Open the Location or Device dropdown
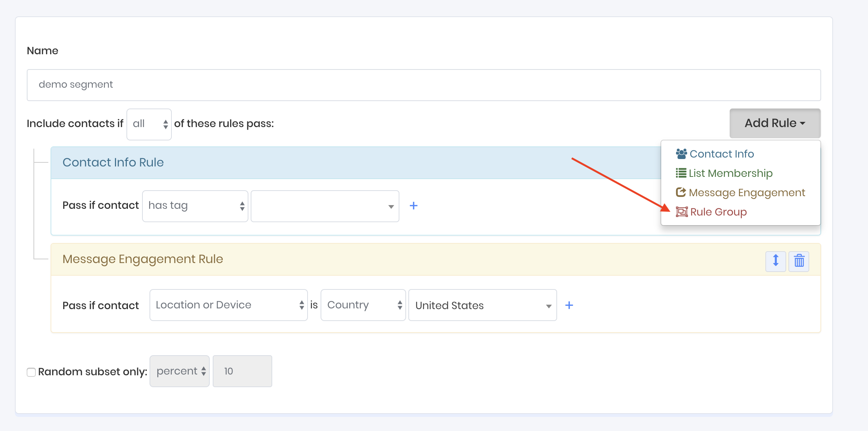 point(228,305)
